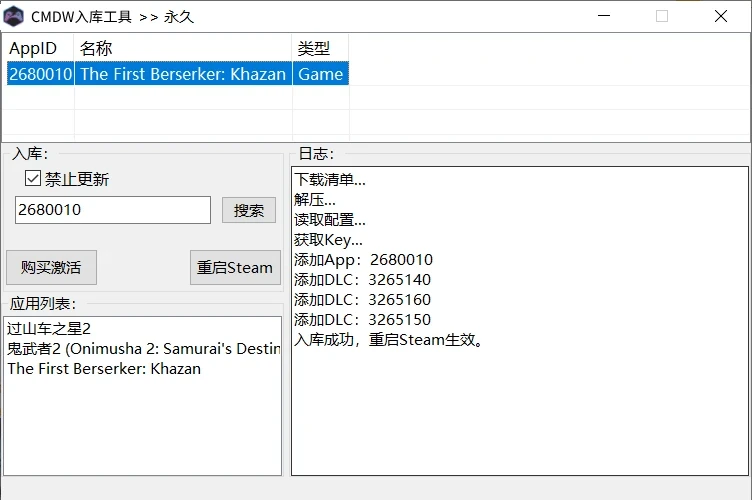Click the 名称 column header
Screen dimensions: 752x500
183,48
